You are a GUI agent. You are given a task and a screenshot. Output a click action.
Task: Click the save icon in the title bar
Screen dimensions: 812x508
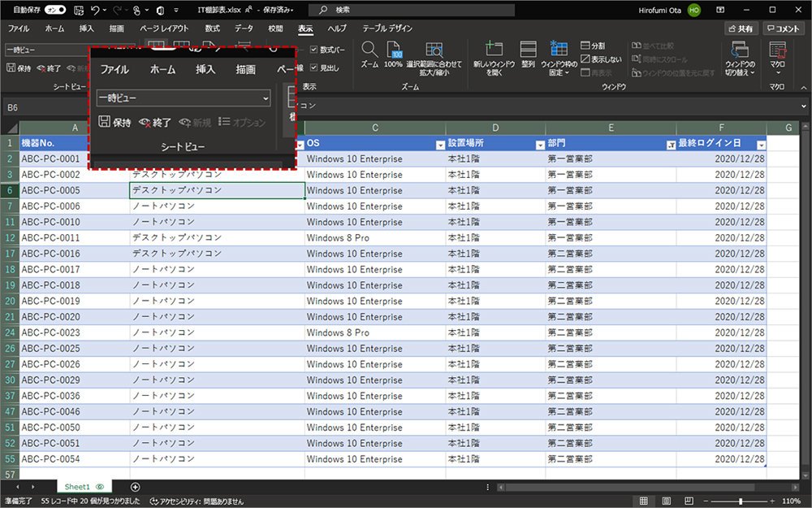(79, 10)
